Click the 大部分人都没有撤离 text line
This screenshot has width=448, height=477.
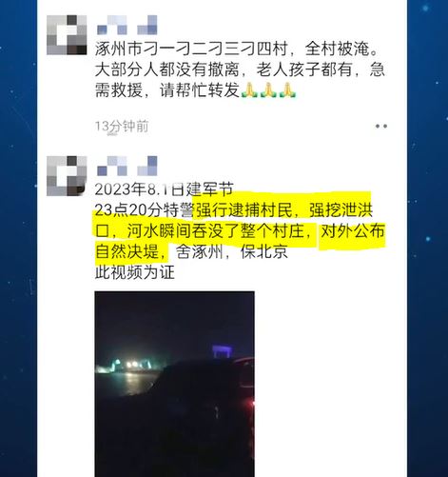tap(167, 70)
